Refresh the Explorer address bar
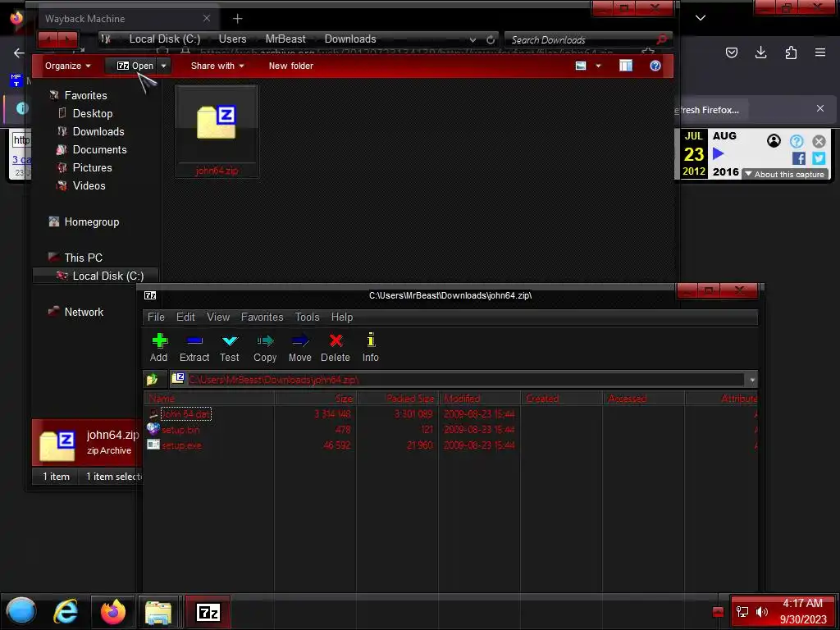This screenshot has height=630, width=840. click(491, 39)
